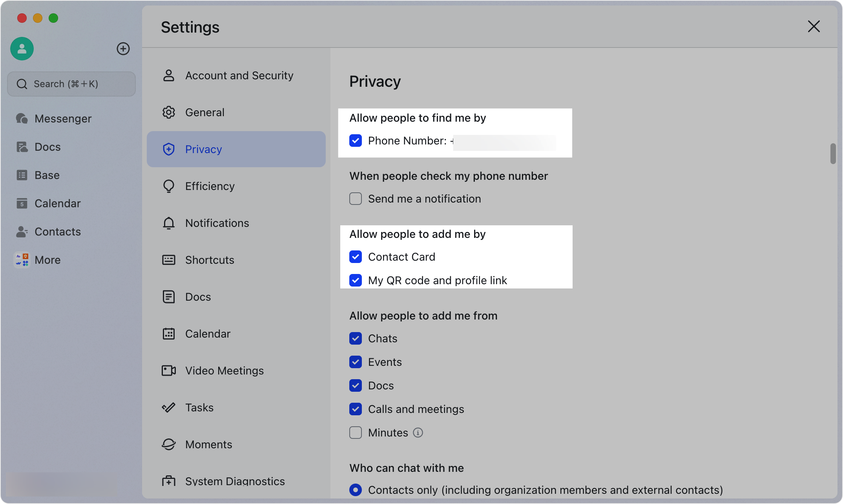Open Messenger from the sidebar
This screenshot has height=504, width=843.
tap(63, 118)
